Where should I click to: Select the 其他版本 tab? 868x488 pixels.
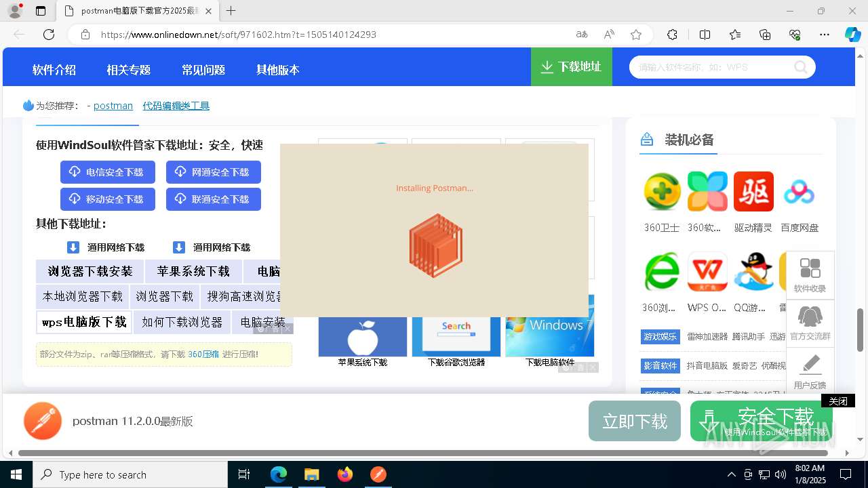pos(277,70)
